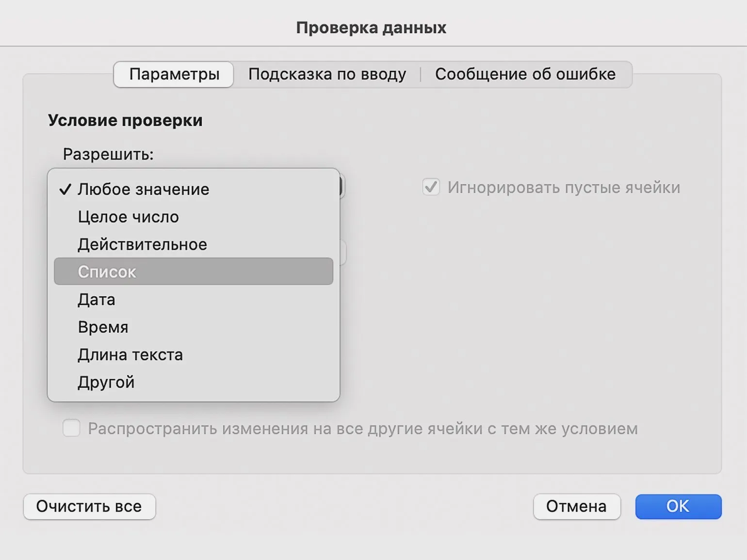The image size is (747, 560).
Task: Open the Сообщение об ошибке tab
Action: click(x=525, y=74)
